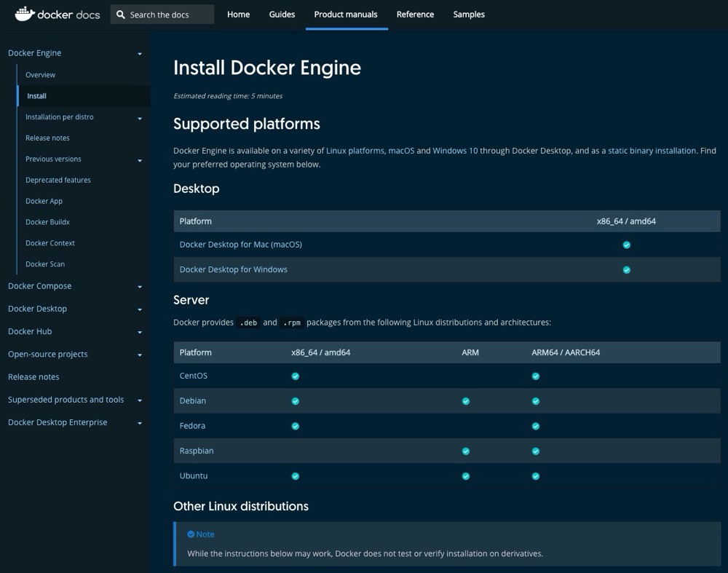728x573 pixels.
Task: Click CentOS x86_64 checkmark
Action: tap(296, 376)
